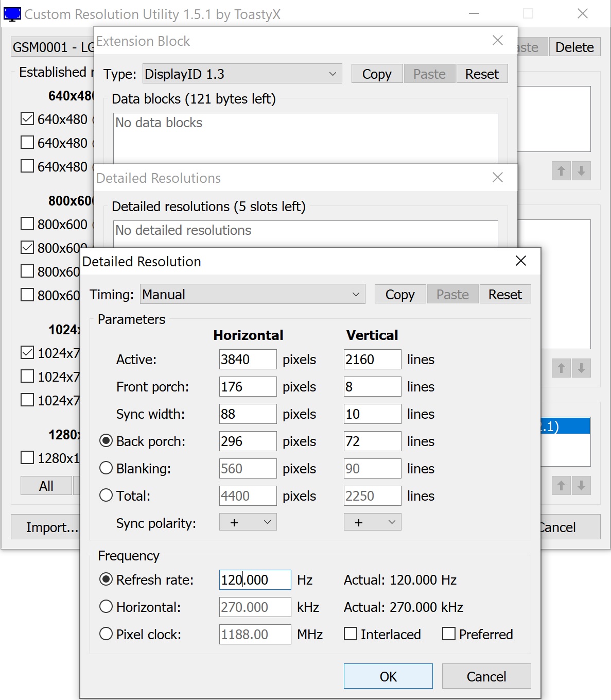Open the horizontal sync polarity dropdown
611x700 pixels.
[248, 522]
